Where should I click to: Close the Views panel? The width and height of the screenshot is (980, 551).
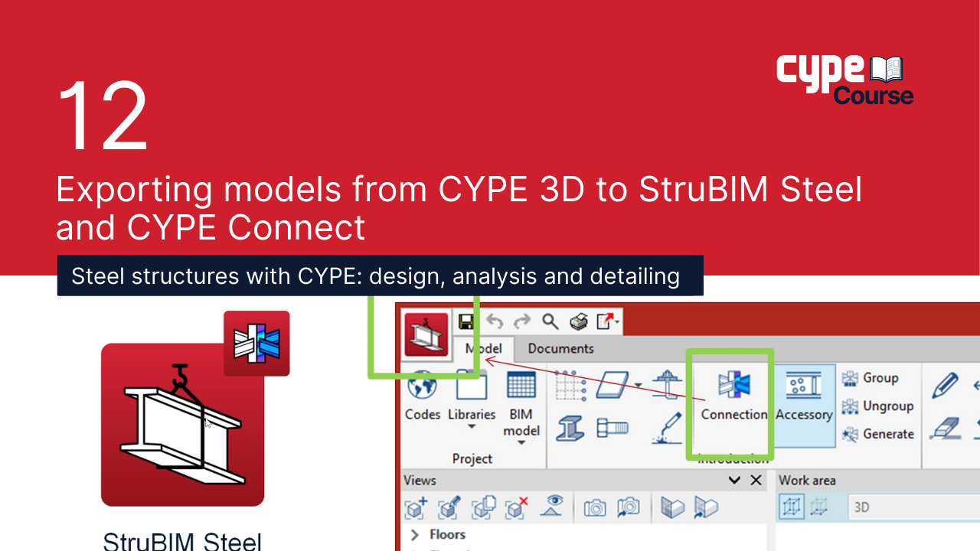coord(756,481)
